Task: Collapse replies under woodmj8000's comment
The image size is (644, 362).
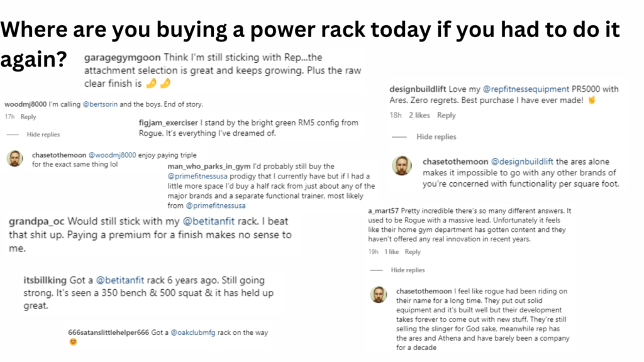Action: (43, 134)
